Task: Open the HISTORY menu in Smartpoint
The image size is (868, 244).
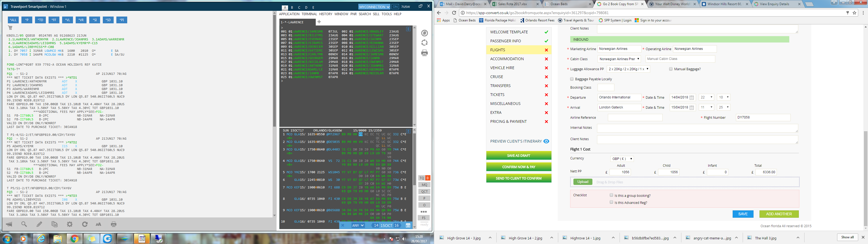Action: [x=325, y=14]
